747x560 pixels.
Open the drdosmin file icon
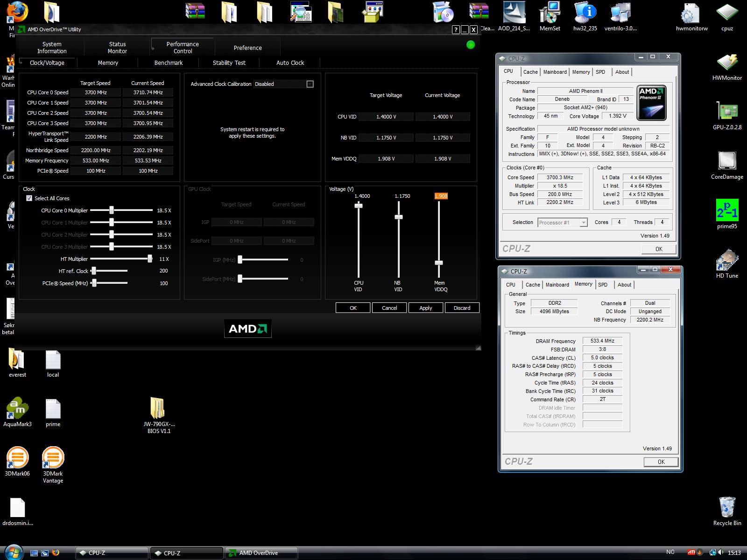point(17,511)
